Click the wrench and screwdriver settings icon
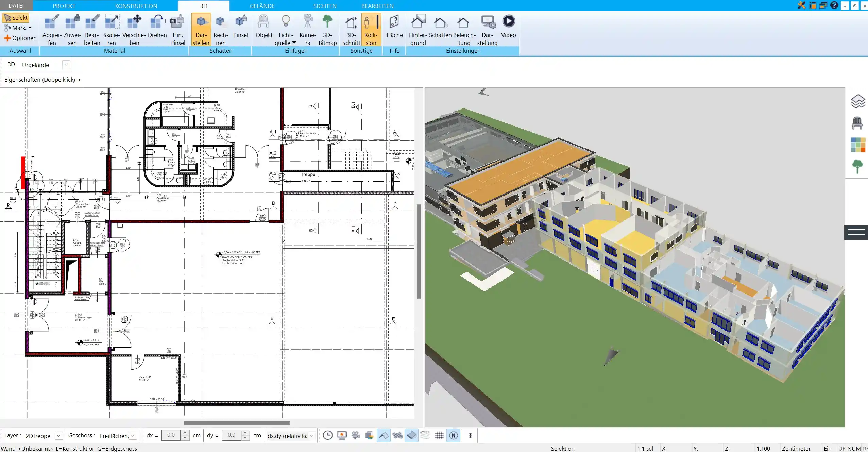The width and height of the screenshot is (868, 452). (x=802, y=5)
